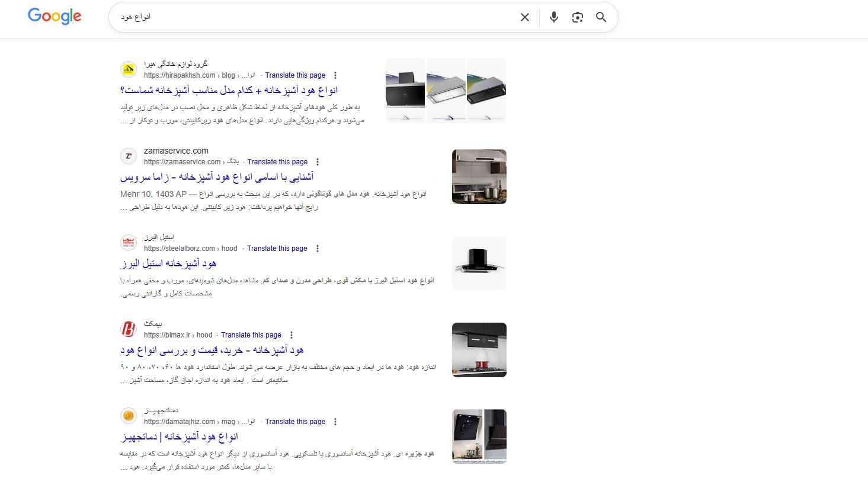Screen dimensions: 868x481
Task: Translate the hirapakhsh.com result page
Action: [295, 75]
